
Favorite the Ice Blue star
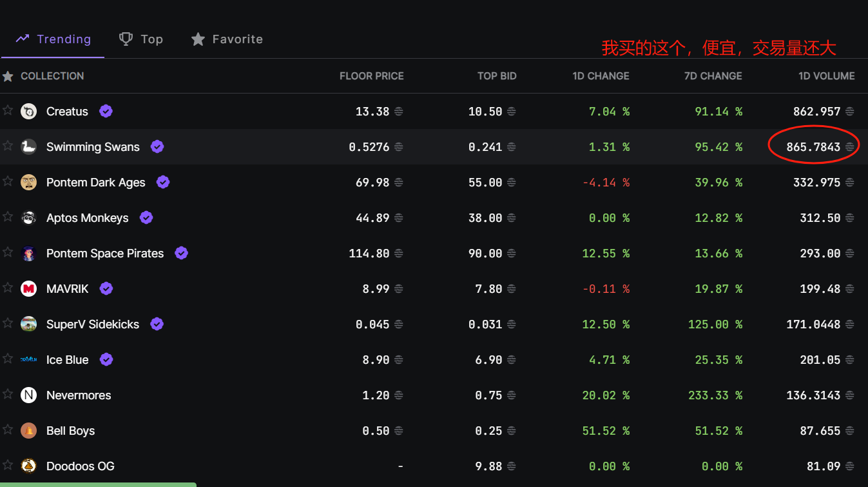click(8, 359)
